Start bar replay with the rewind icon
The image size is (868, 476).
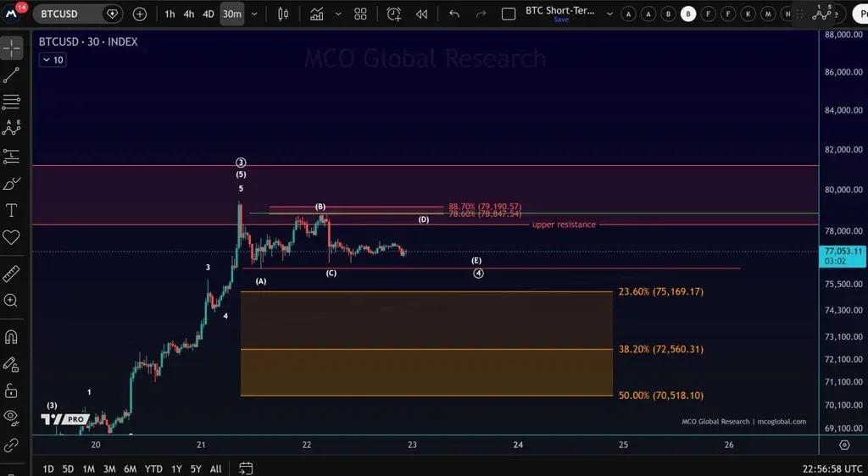click(x=422, y=14)
